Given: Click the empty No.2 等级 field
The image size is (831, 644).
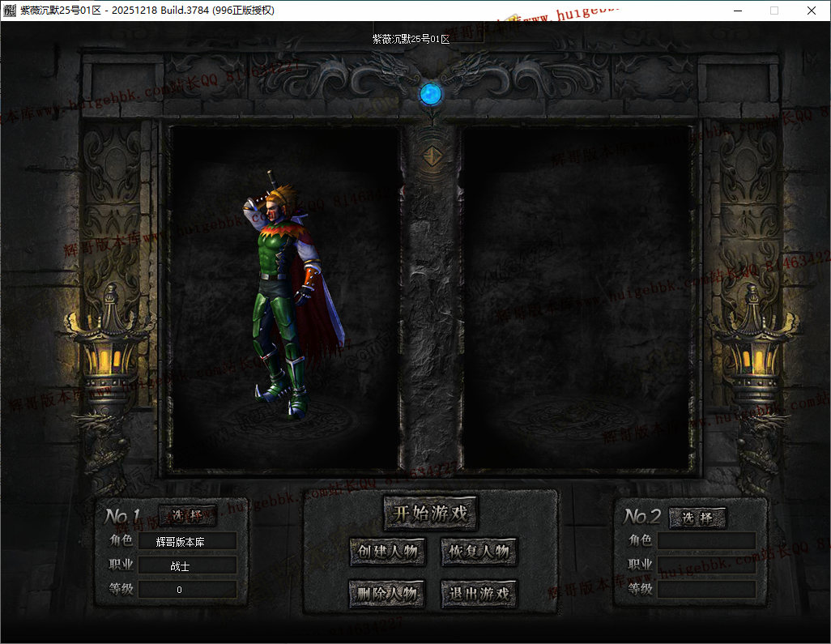Looking at the screenshot, I should click(706, 589).
